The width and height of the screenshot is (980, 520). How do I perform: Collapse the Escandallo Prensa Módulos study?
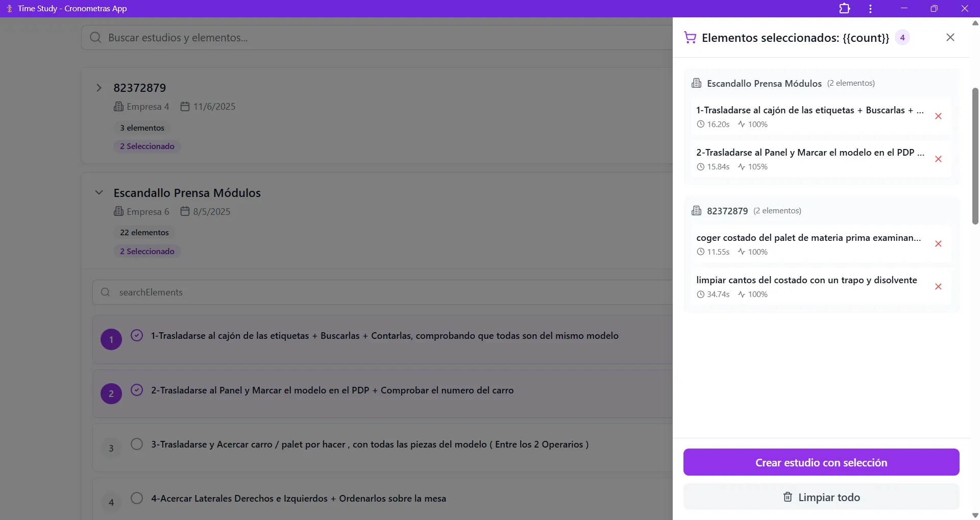point(99,193)
